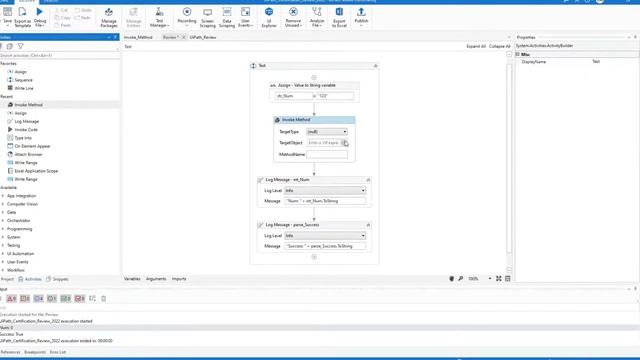Click the TargetObject expression field
Screen dimensions: 640x360
click(324, 143)
